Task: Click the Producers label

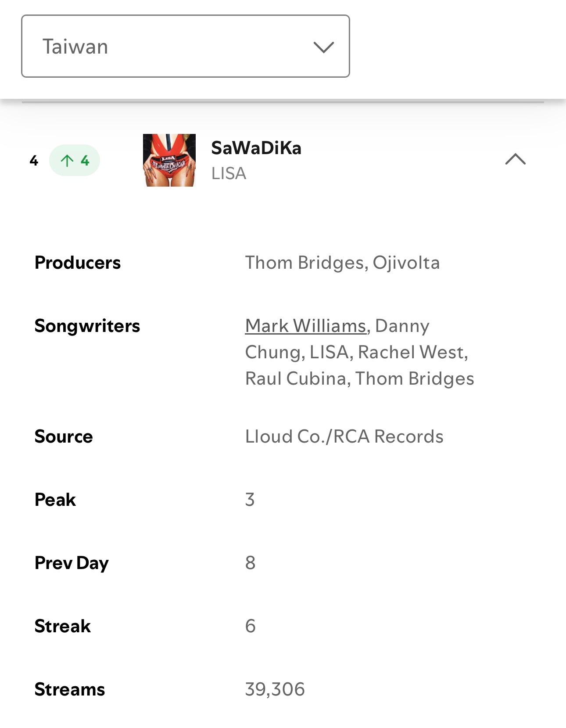Action: pyautogui.click(x=78, y=263)
